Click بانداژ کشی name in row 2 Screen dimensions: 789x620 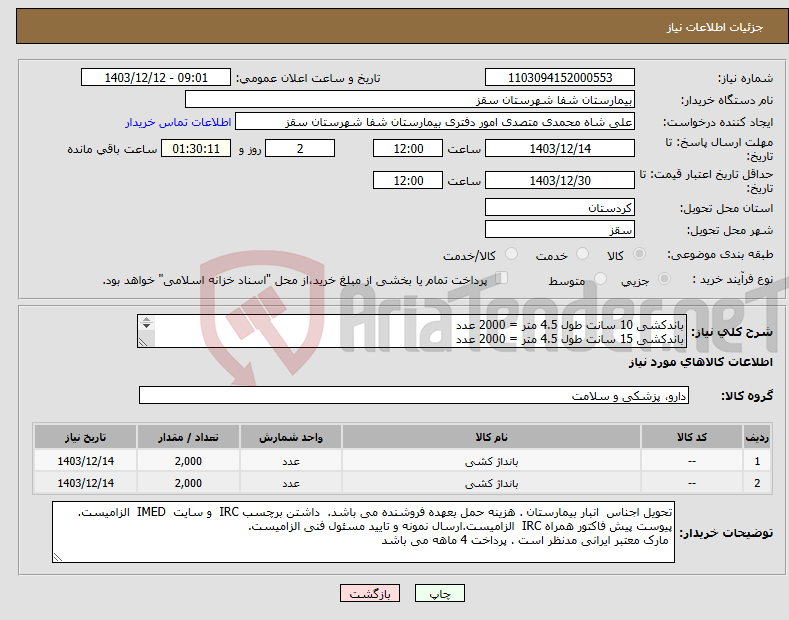(491, 483)
